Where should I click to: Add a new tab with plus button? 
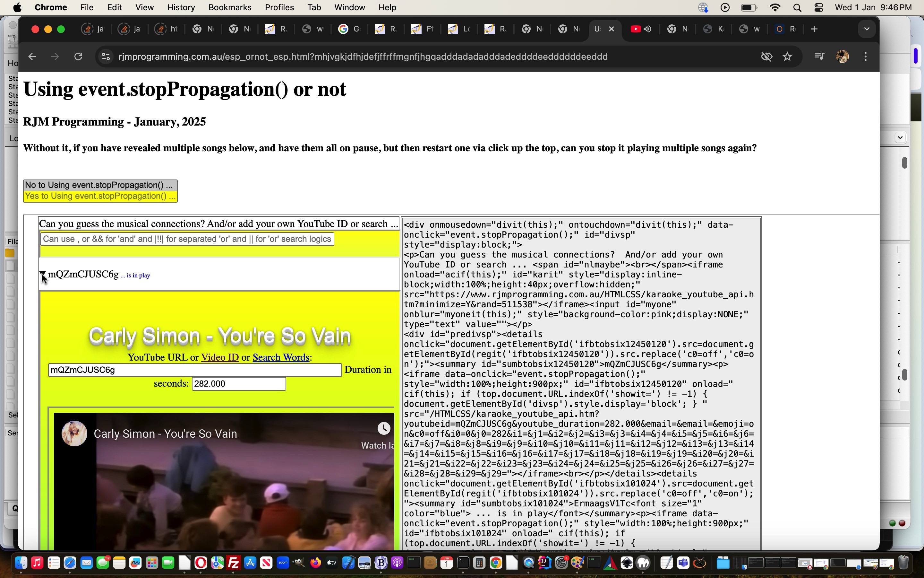coord(814,29)
